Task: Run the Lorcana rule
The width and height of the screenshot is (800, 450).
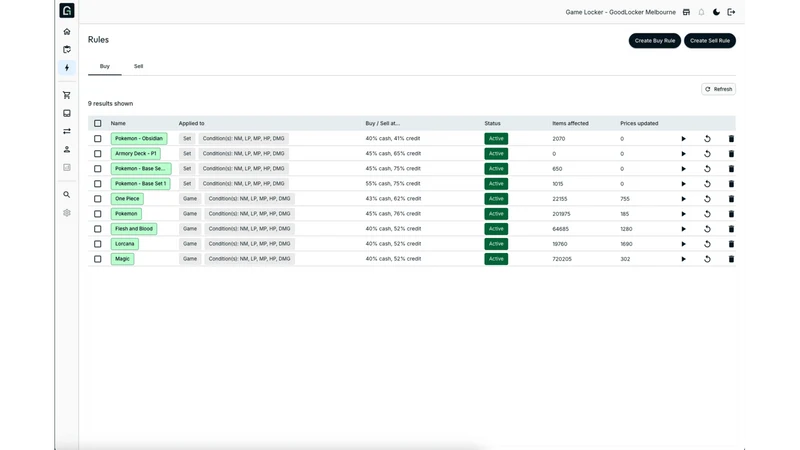Action: [683, 244]
